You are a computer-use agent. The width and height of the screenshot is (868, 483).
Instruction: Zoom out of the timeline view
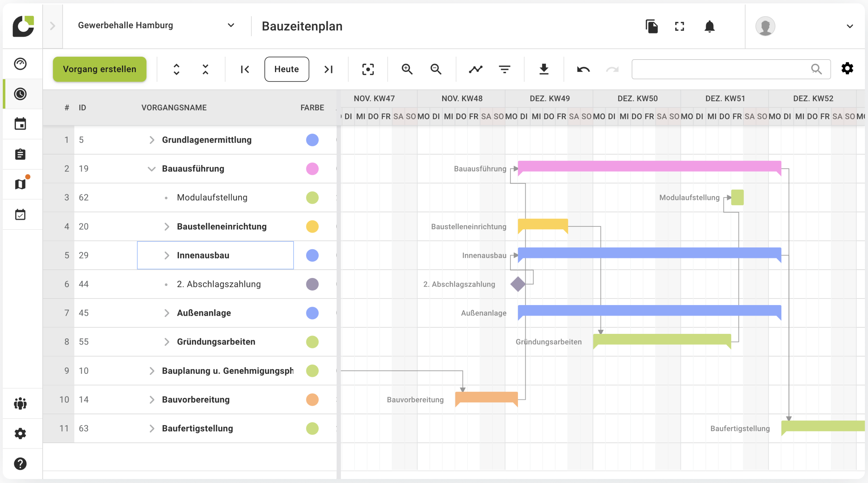click(x=436, y=69)
